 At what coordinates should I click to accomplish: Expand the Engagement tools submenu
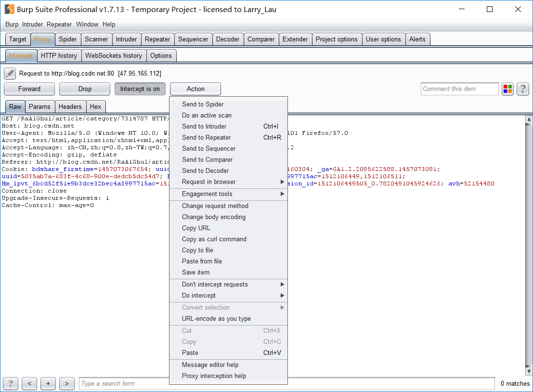(x=228, y=194)
